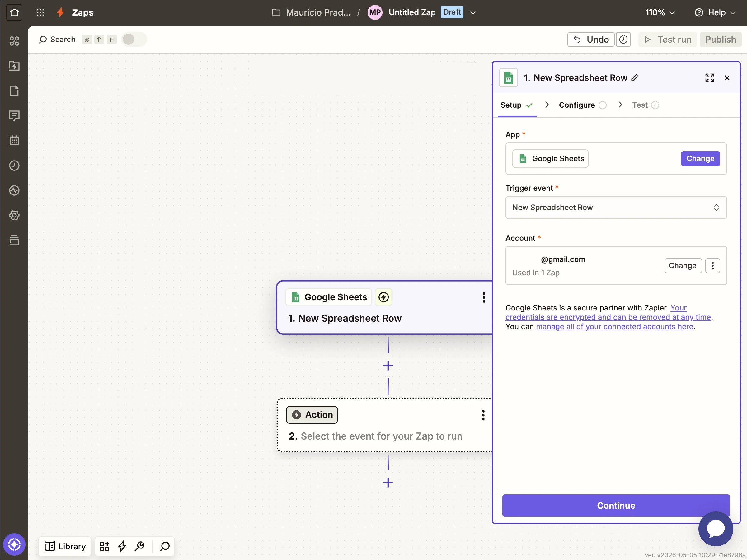747x560 pixels.
Task: Open the sidebar comments icon
Action: coord(14,116)
